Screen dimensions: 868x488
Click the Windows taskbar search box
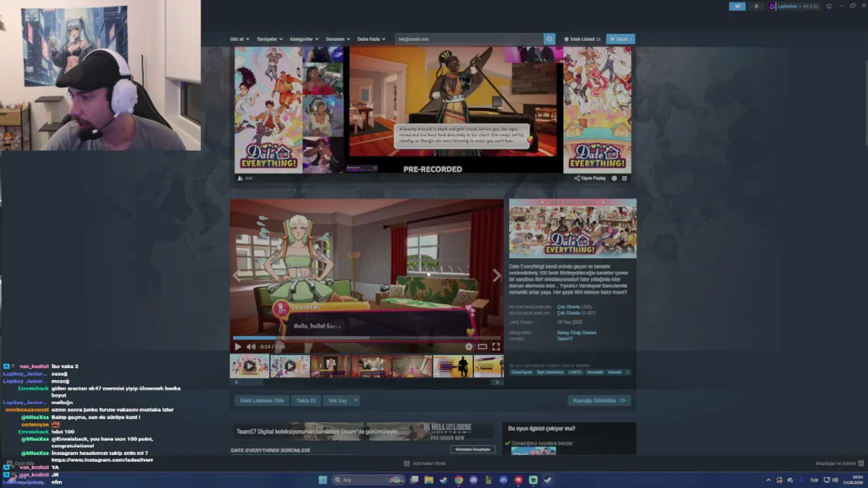(368, 480)
